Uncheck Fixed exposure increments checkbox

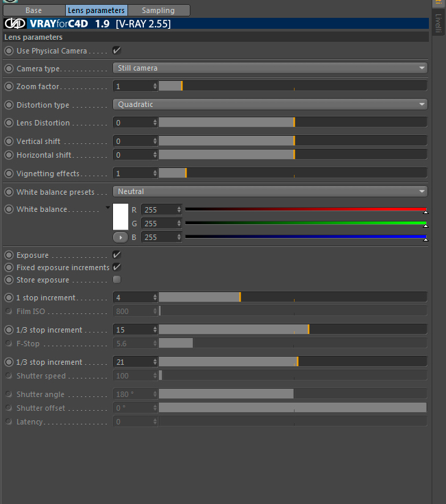[116, 267]
